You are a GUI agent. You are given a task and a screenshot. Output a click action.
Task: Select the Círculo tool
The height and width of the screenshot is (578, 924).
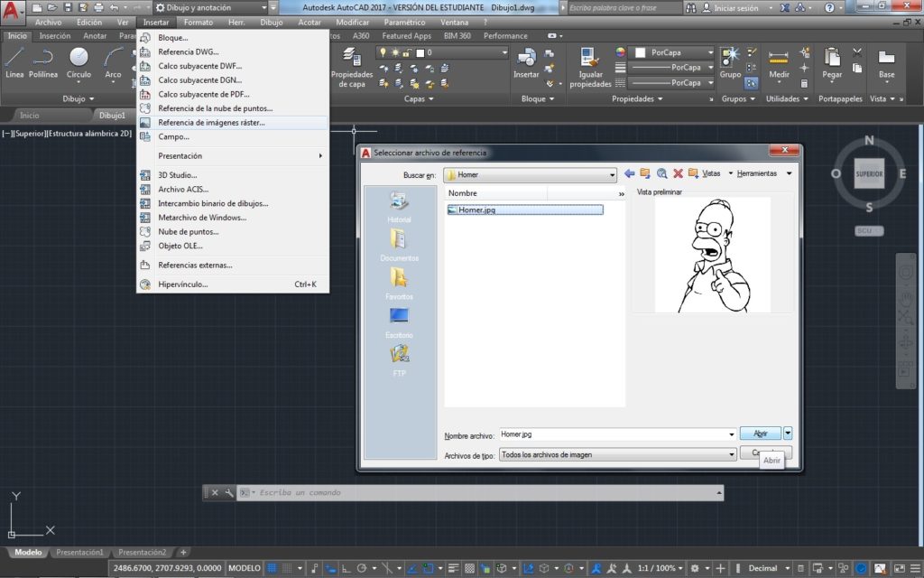79,62
